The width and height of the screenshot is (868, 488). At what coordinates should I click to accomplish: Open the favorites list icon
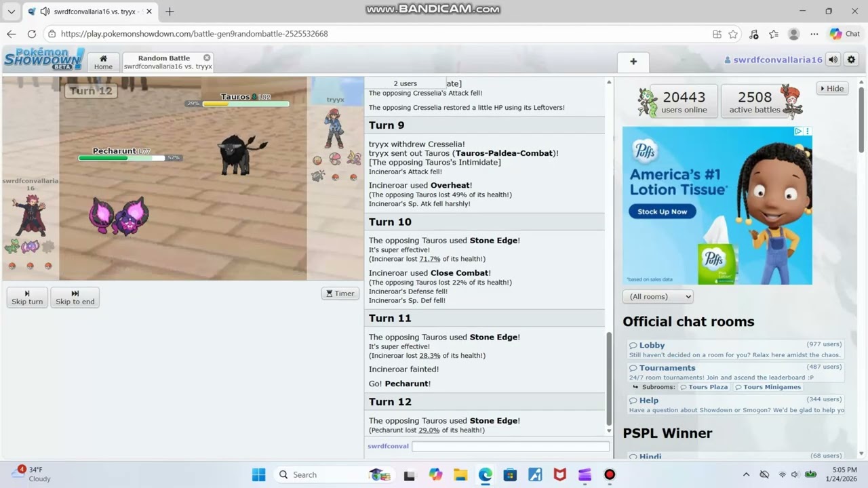pos(774,34)
